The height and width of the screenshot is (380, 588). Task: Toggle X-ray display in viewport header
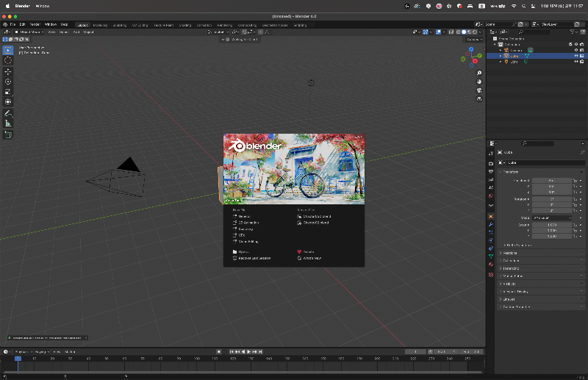451,32
